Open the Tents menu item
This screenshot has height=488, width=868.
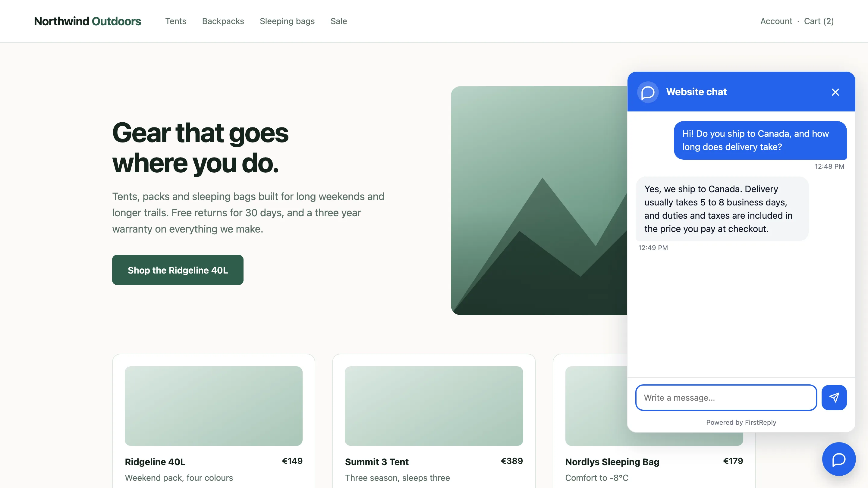pos(175,21)
